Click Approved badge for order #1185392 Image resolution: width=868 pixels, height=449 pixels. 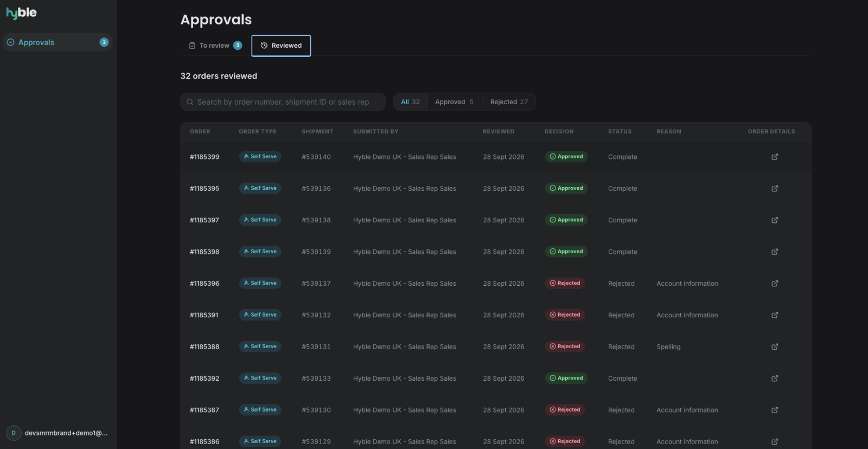(x=566, y=378)
